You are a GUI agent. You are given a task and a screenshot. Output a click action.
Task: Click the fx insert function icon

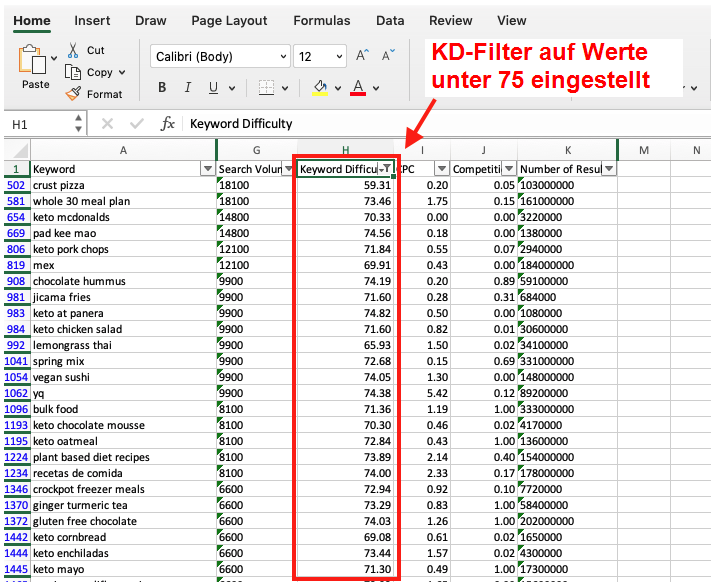click(167, 124)
